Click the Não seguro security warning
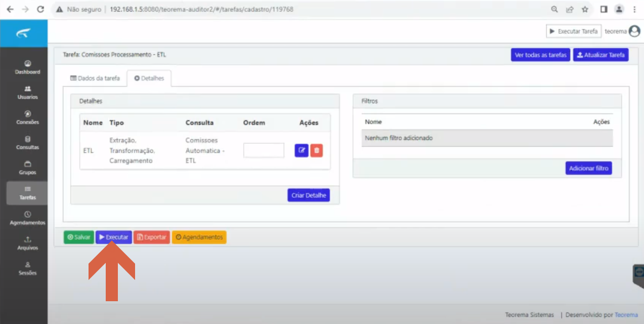This screenshot has width=644, height=324. (78, 9)
